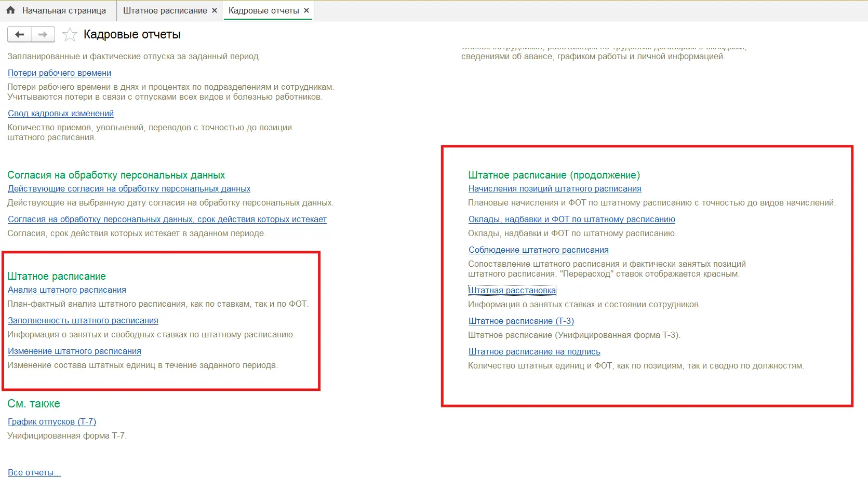Close the Кадровые отчеты tab
Viewport: 868px width, 478px height.
(x=306, y=10)
